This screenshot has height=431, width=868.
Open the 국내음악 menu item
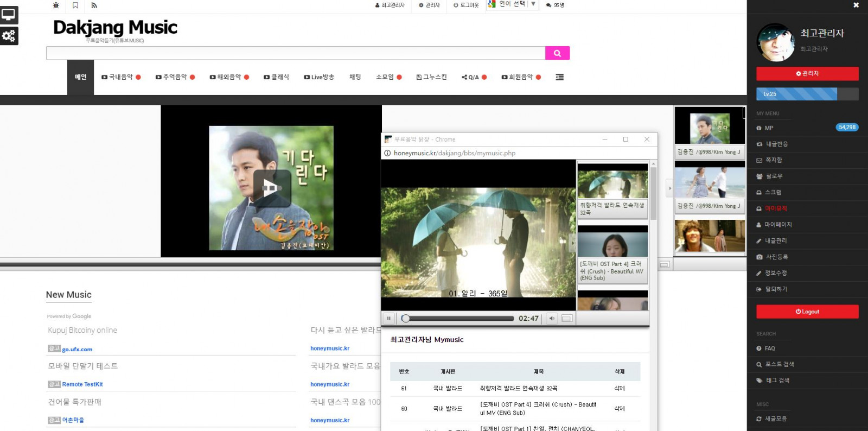point(121,77)
